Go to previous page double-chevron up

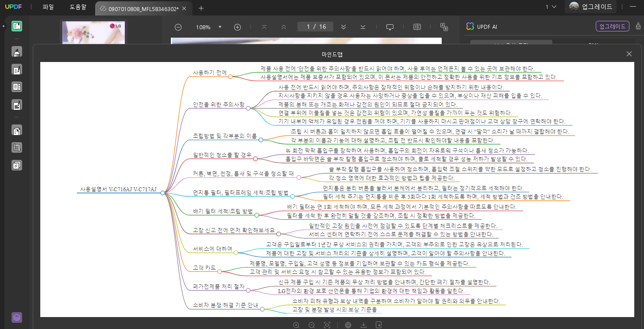pyautogui.click(x=284, y=27)
